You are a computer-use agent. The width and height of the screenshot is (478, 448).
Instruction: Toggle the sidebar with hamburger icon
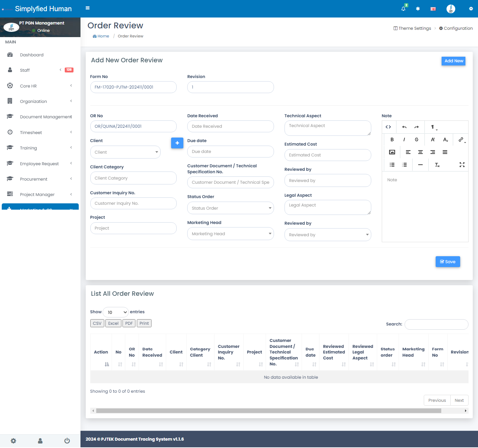coord(87,8)
